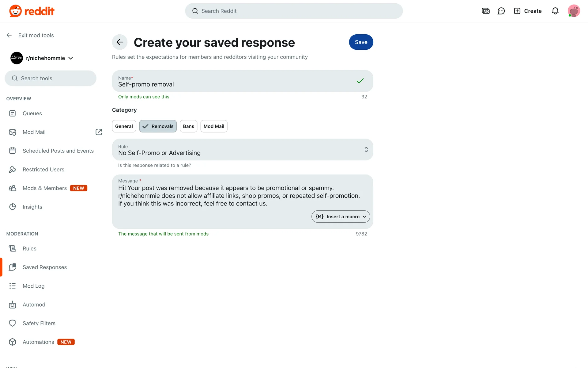Expand the Insert a macro menu
The image size is (588, 368).
[x=341, y=217]
